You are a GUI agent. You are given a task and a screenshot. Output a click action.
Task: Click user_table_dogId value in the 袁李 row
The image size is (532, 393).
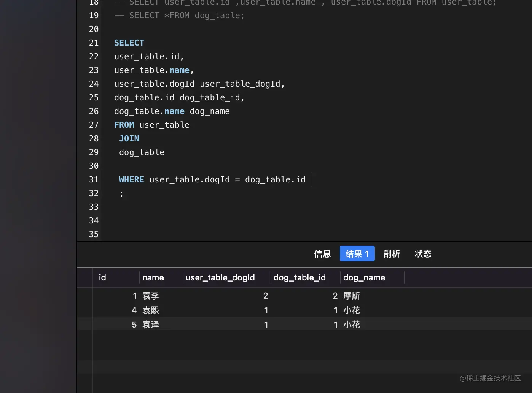pos(266,296)
